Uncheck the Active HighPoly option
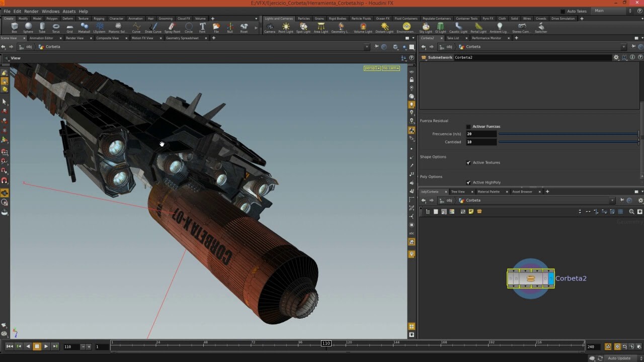 pyautogui.click(x=468, y=182)
